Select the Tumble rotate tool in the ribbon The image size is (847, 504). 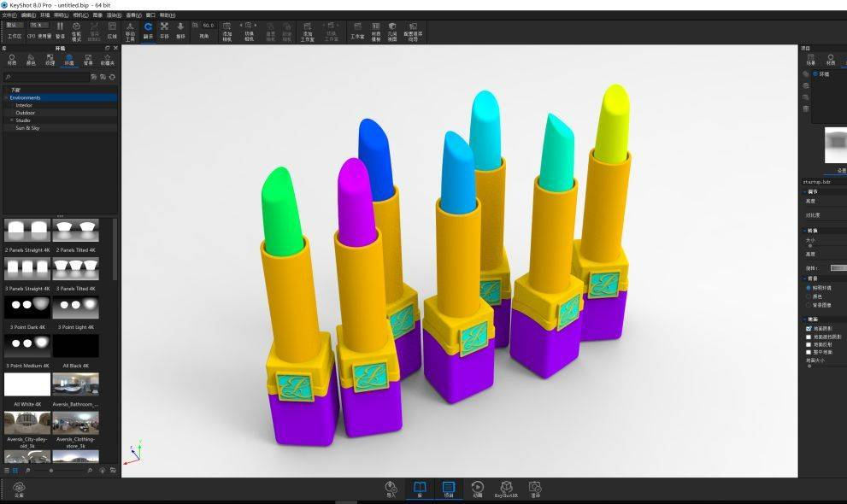(148, 29)
